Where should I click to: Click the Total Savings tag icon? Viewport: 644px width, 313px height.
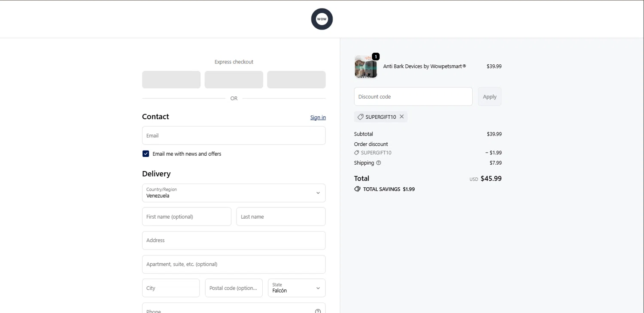coord(357,189)
